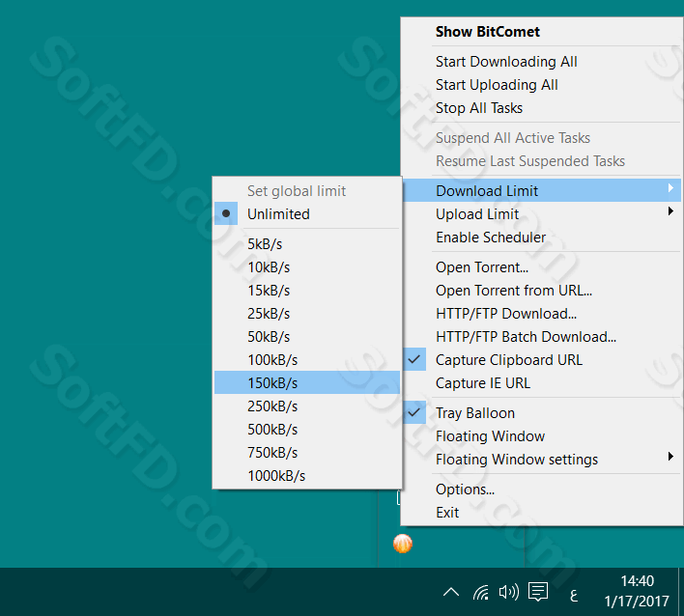The image size is (684, 616).
Task: Set download limit to 50kB/s
Action: 307,337
